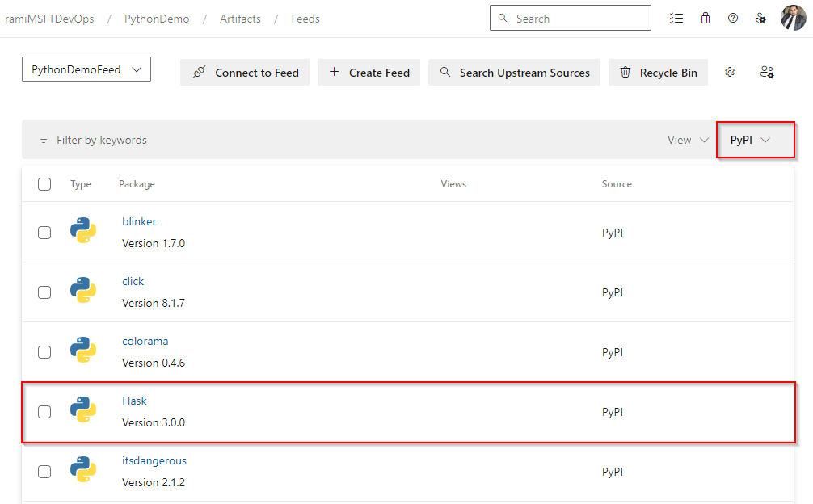Check the checkbox next to Flask

[44, 411]
